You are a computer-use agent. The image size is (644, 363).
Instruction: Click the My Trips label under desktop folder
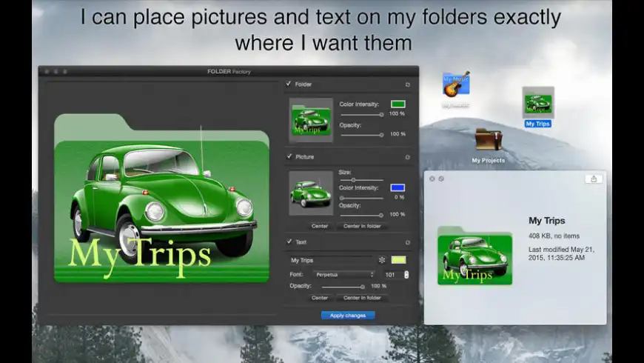pyautogui.click(x=537, y=124)
